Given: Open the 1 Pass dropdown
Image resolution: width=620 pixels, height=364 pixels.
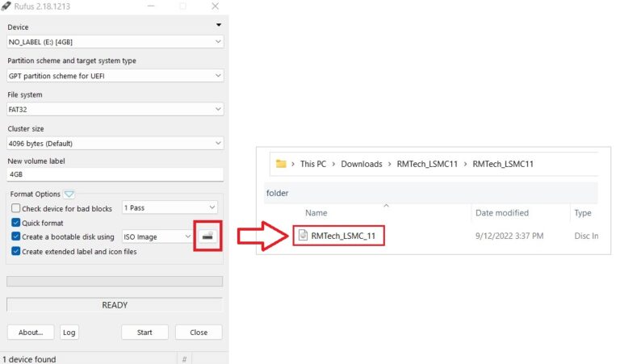Looking at the screenshot, I should tap(170, 208).
